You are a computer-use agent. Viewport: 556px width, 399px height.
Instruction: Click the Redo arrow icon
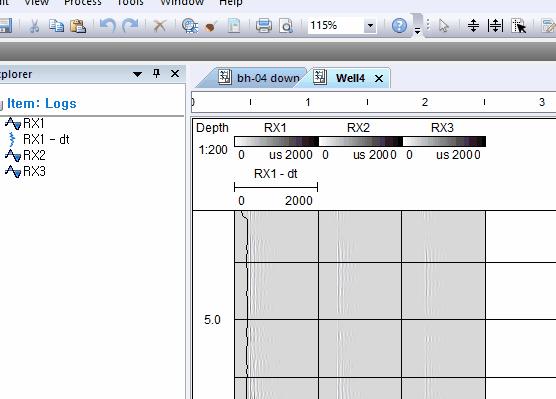pos(130,26)
